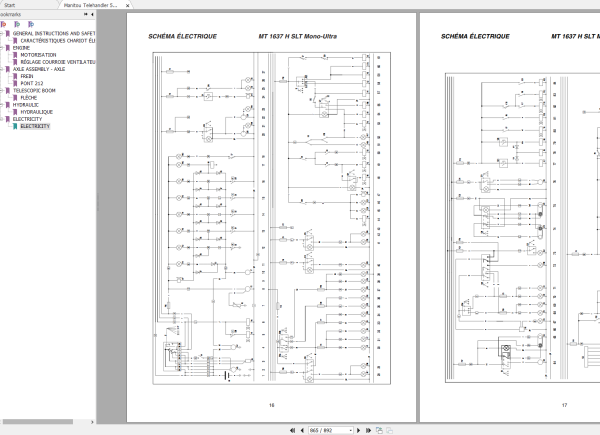Go to the first page of document

[x=293, y=430]
